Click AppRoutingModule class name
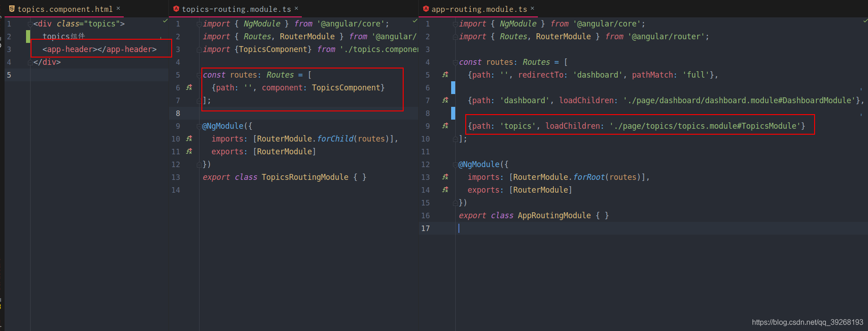 pos(554,215)
